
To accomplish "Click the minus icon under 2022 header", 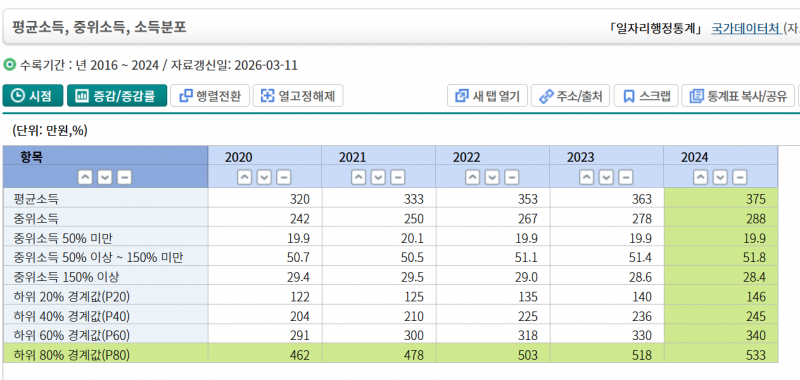I will tap(512, 178).
